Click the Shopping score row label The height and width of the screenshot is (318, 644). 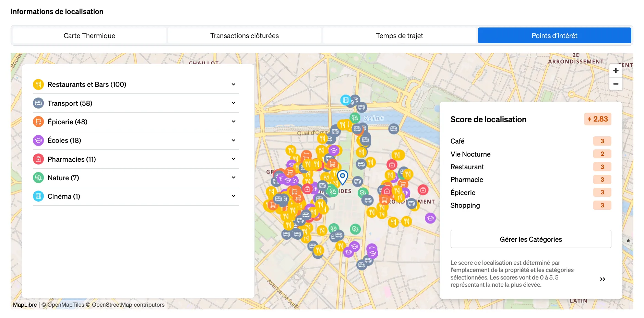point(465,205)
